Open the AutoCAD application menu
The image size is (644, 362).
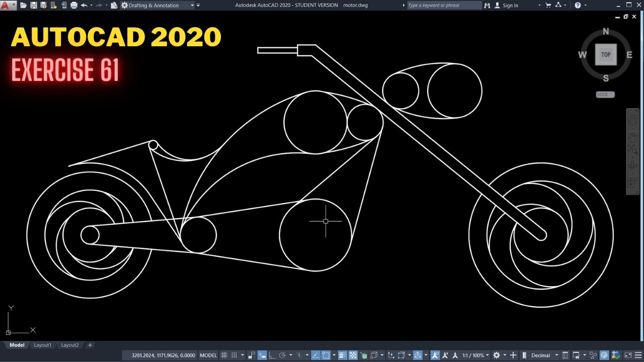(x=8, y=6)
